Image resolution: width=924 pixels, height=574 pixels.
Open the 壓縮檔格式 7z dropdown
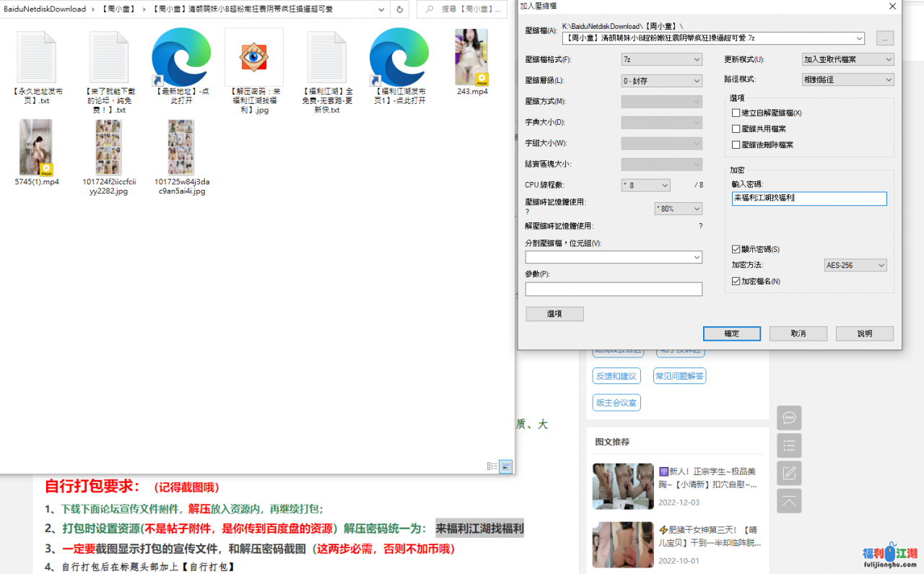(x=661, y=60)
